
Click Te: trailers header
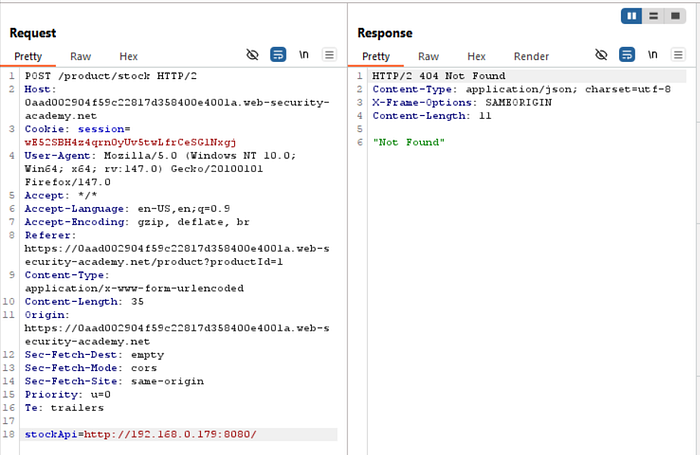click(64, 408)
